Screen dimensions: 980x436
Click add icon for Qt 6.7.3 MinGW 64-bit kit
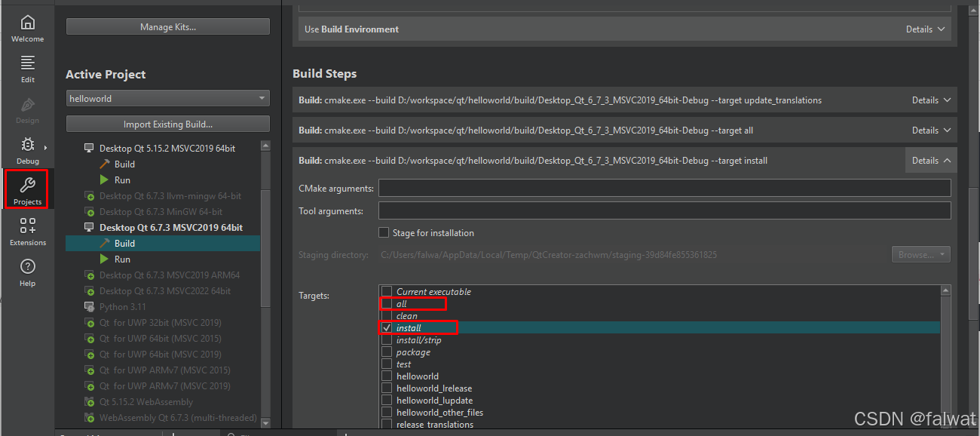(90, 212)
